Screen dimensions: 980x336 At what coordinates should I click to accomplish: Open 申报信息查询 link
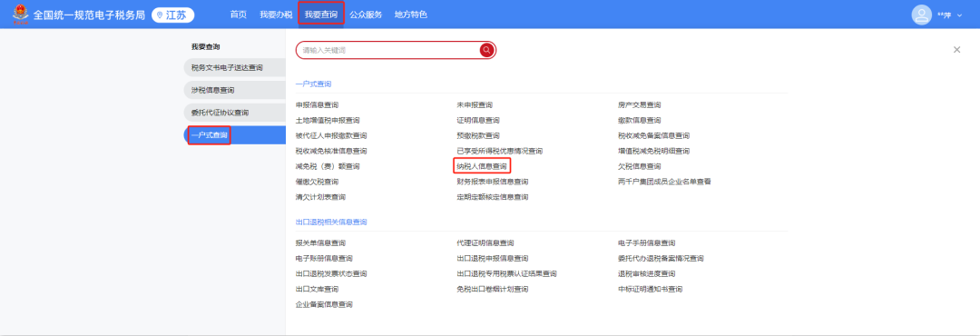point(317,104)
